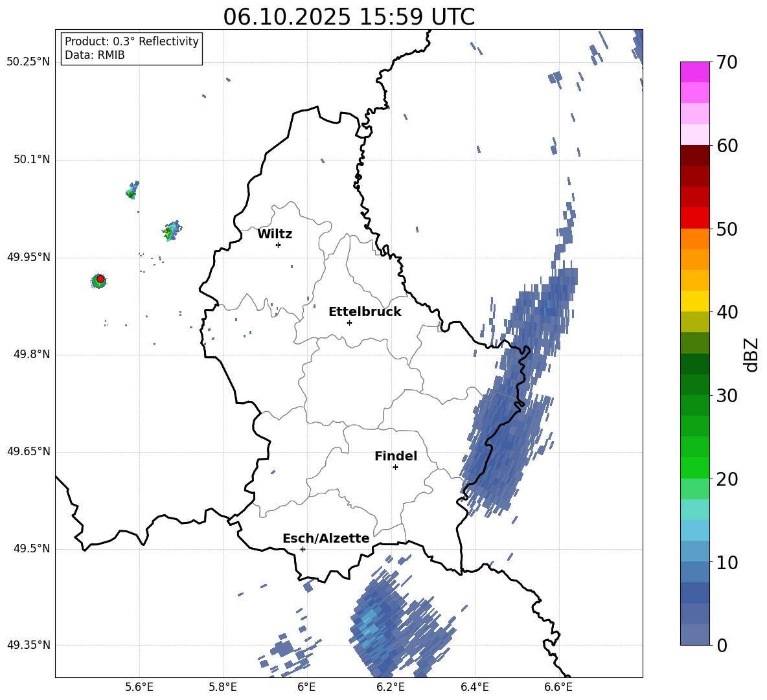Click the colorbar tick value 50
This screenshot has height=700, width=767.
pyautogui.click(x=727, y=229)
